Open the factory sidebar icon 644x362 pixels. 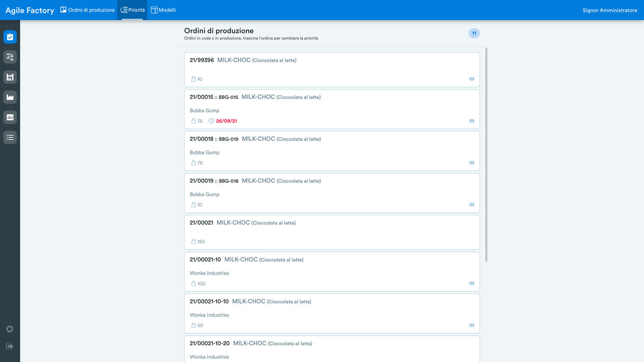10,97
